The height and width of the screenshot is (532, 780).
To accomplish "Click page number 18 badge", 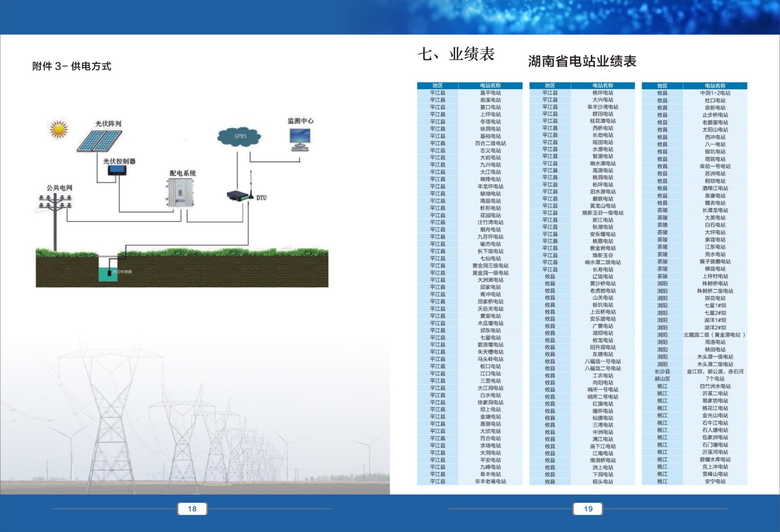I will [192, 509].
